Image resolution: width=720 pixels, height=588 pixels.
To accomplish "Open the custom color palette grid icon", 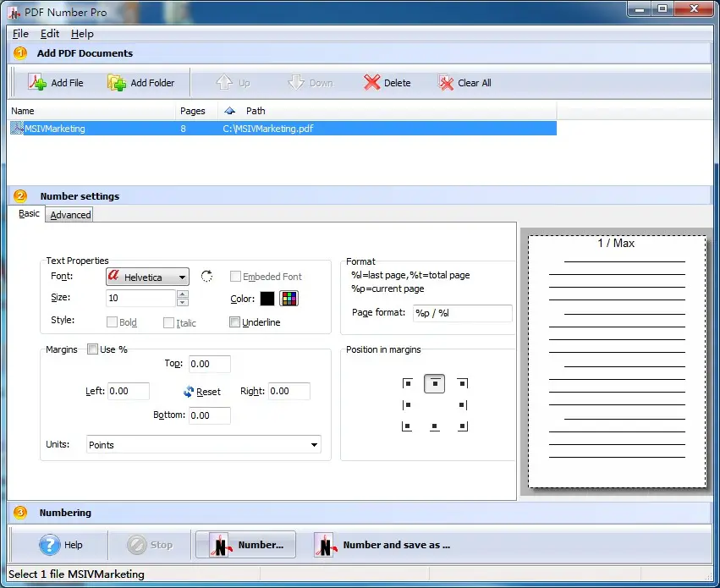I will [x=289, y=299].
